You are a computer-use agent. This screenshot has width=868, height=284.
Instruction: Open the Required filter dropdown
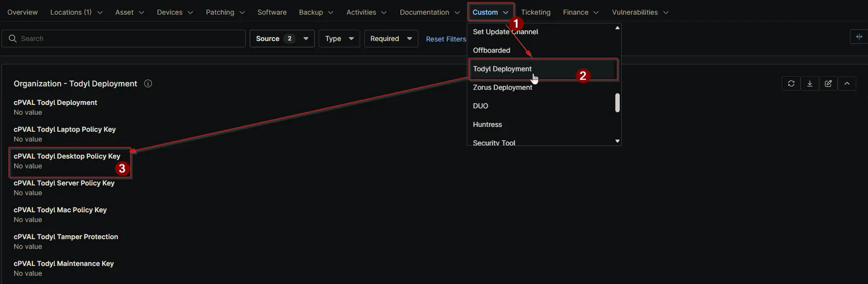391,39
